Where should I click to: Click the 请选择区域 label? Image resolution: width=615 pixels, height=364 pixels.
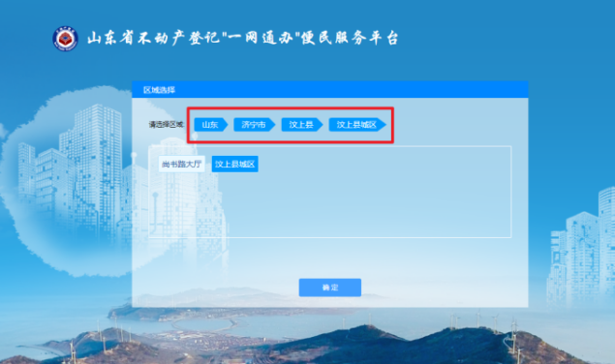tap(166, 125)
